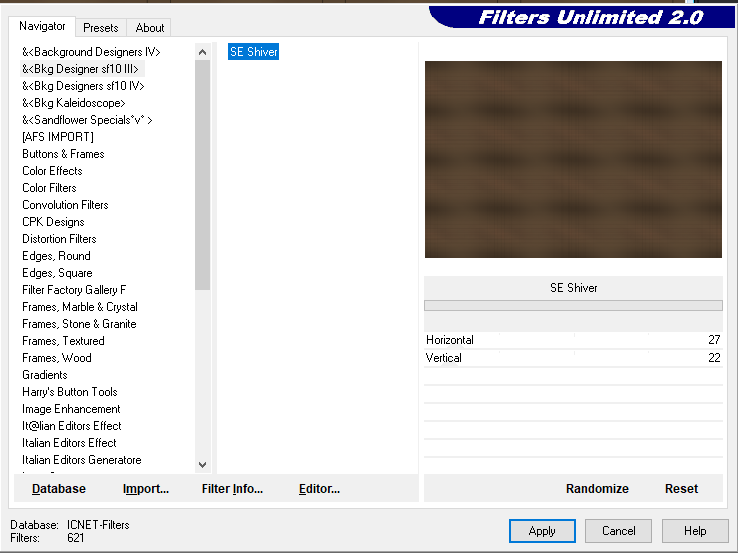The image size is (738, 553).
Task: Click the category list scrollbar thumb
Action: coord(202,175)
